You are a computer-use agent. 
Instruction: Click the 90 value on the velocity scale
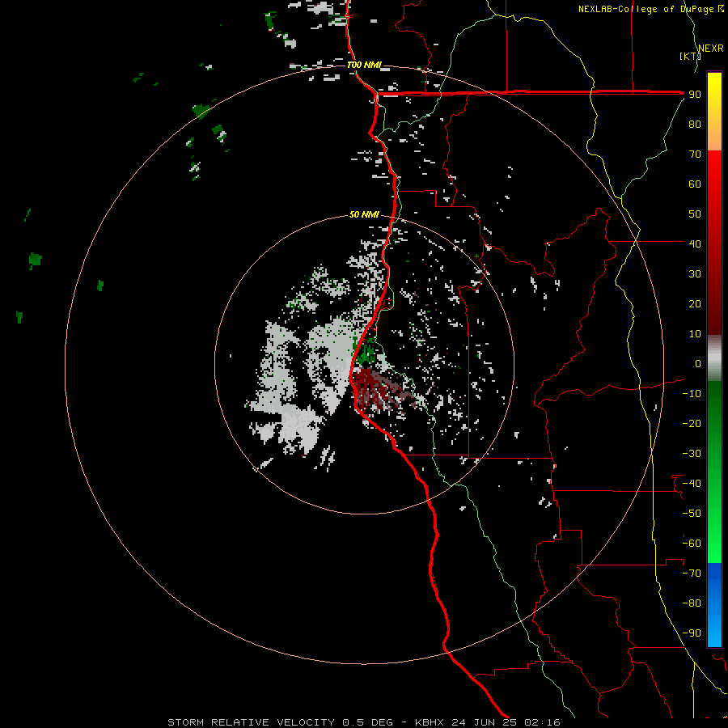click(695, 95)
